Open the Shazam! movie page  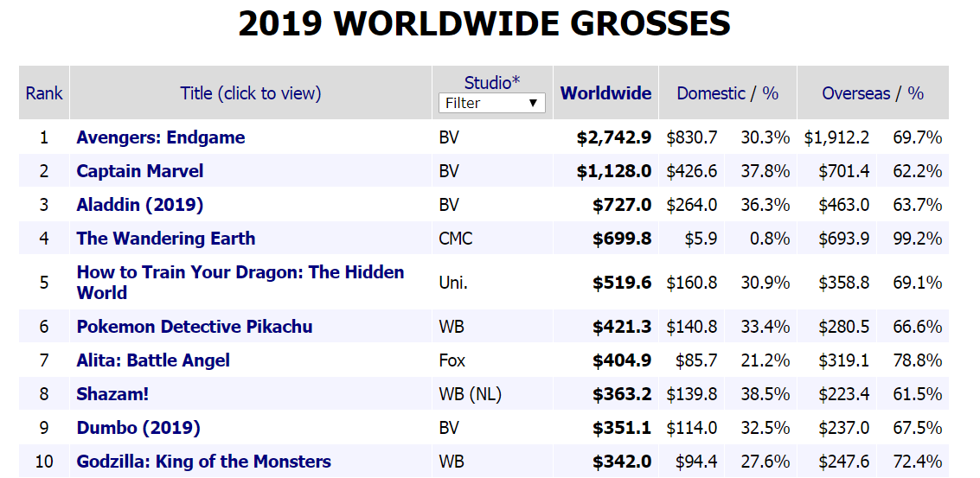coord(112,394)
